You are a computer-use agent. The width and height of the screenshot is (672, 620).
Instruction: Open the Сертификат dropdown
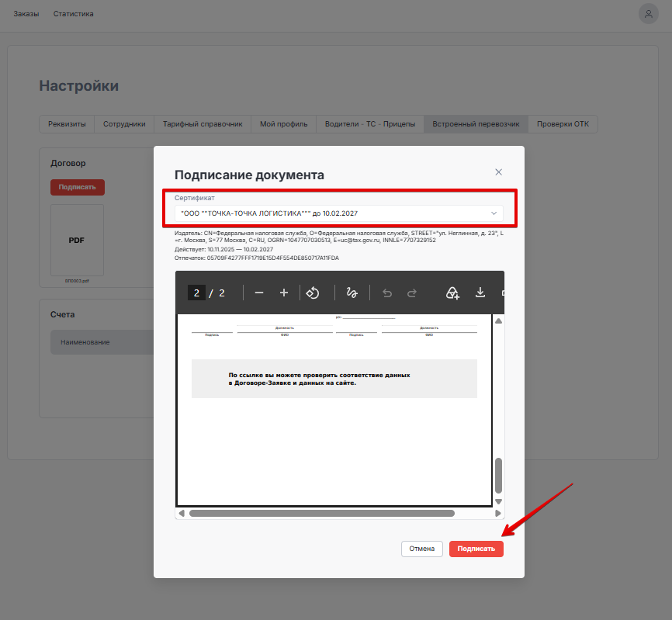point(338,213)
